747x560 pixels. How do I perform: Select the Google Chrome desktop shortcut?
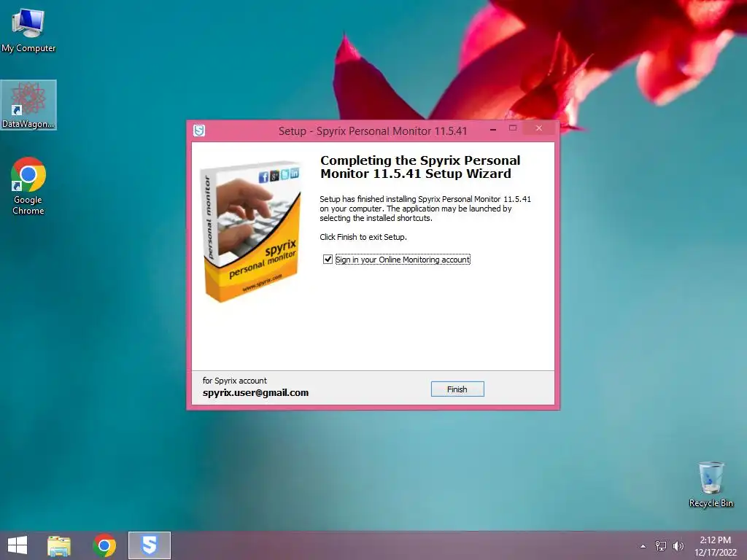(x=28, y=186)
